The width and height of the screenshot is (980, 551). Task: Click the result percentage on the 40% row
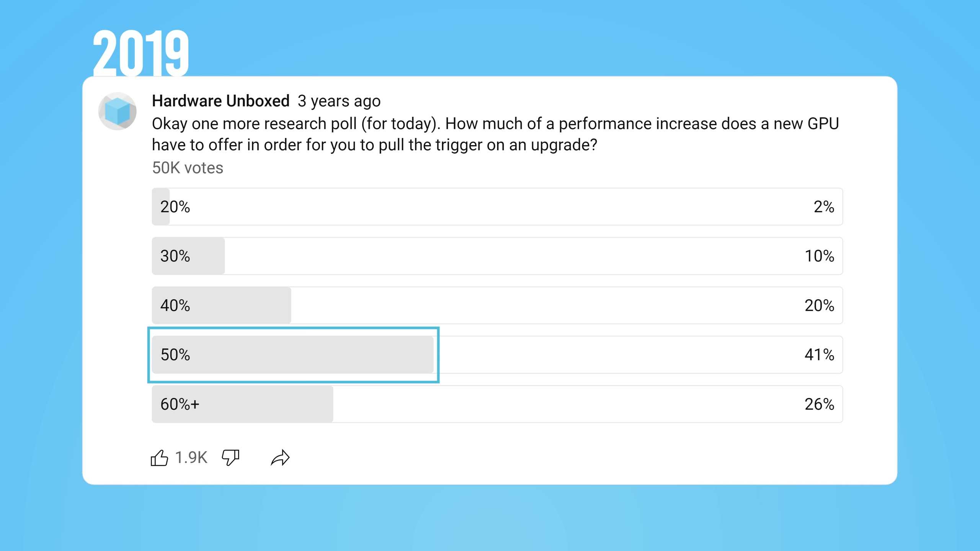point(819,305)
